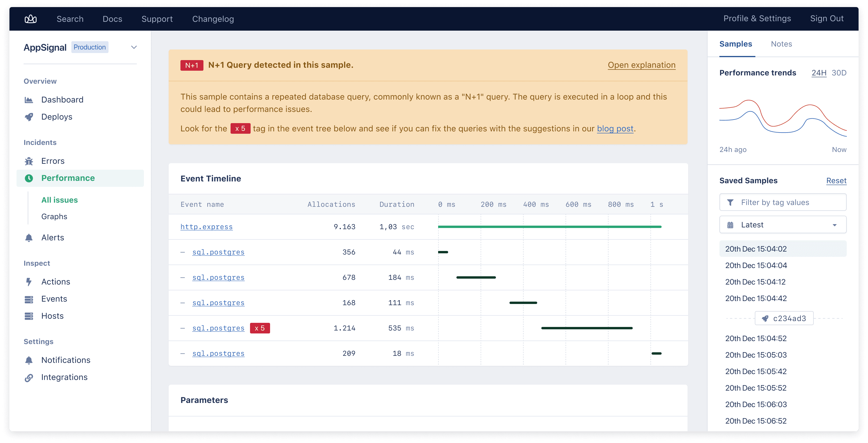Image resolution: width=868 pixels, height=443 pixels.
Task: Click the Hosts server icon
Action: coord(29,316)
